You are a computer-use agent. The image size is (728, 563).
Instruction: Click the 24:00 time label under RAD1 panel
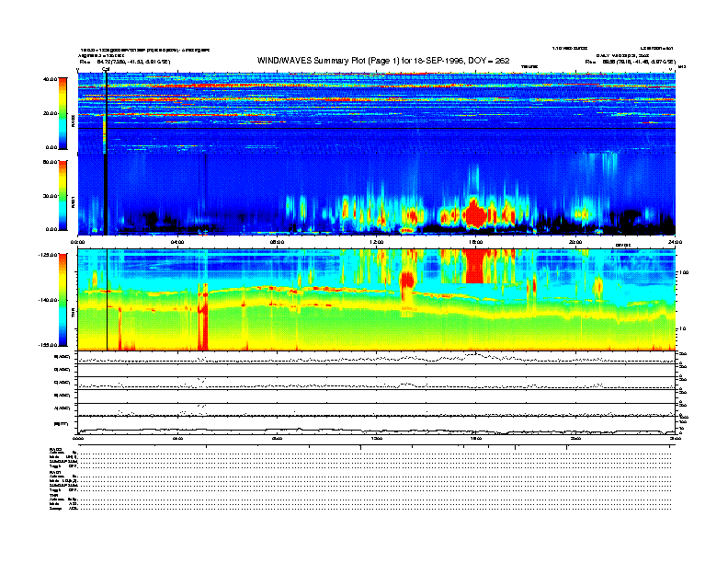(674, 242)
